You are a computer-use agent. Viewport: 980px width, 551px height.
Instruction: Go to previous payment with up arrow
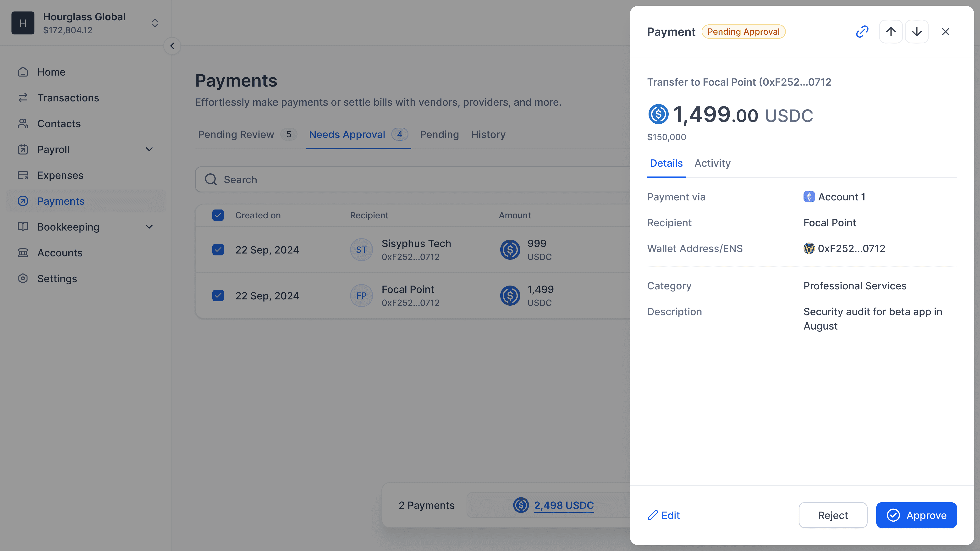pos(891,32)
